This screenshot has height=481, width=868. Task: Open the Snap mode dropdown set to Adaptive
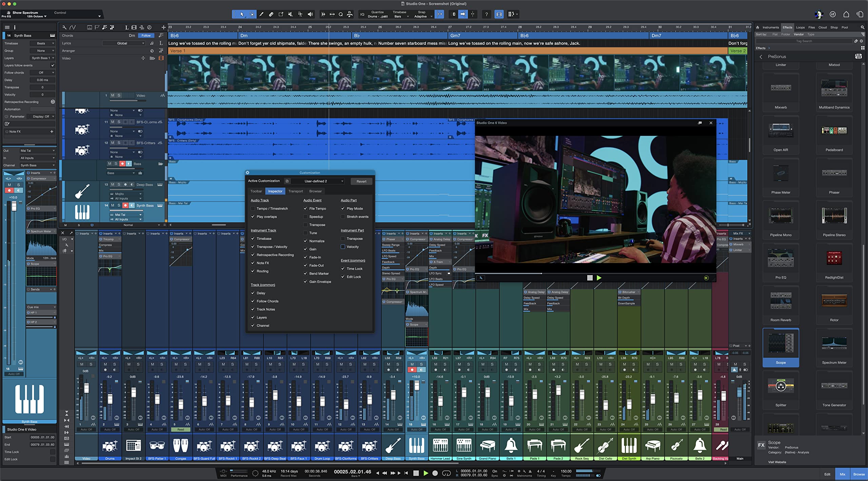pos(422,16)
